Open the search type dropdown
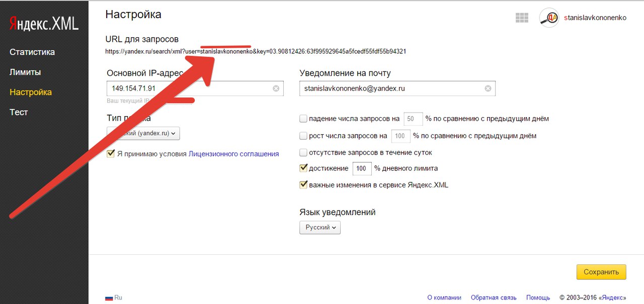 pyautogui.click(x=143, y=133)
